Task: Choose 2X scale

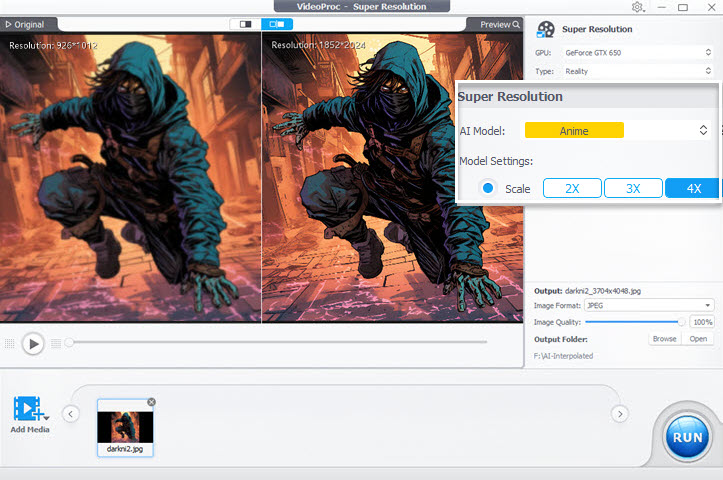Action: click(x=572, y=188)
